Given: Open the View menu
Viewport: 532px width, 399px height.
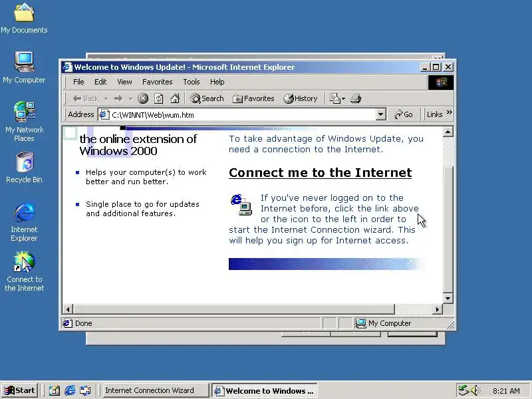Looking at the screenshot, I should pos(124,82).
